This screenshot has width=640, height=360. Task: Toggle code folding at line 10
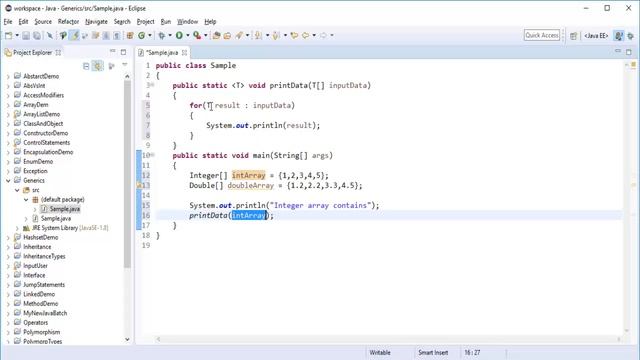pyautogui.click(x=153, y=155)
